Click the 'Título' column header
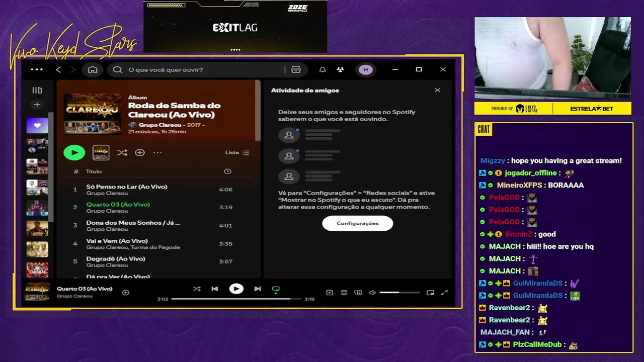Screen dimensions: 644x362 click(94, 171)
